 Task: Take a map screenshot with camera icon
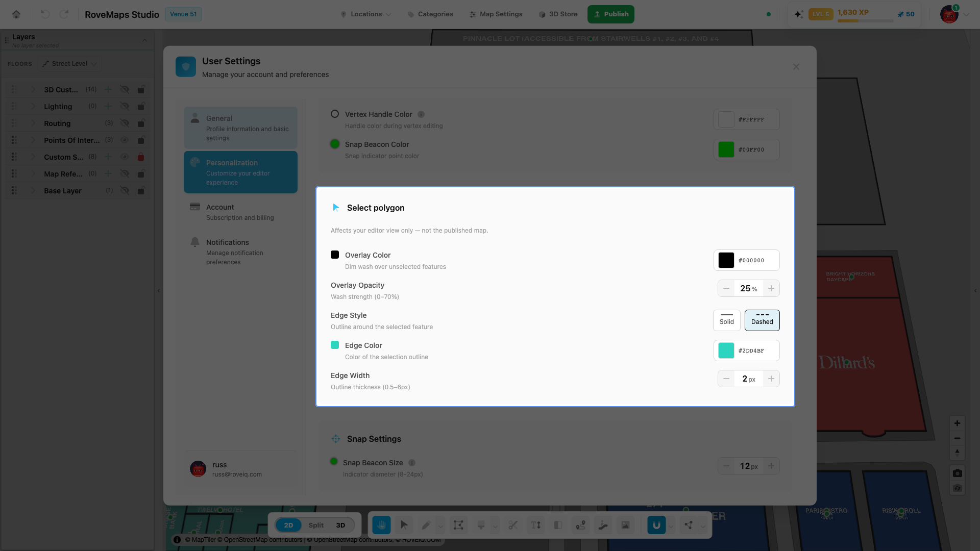click(958, 473)
